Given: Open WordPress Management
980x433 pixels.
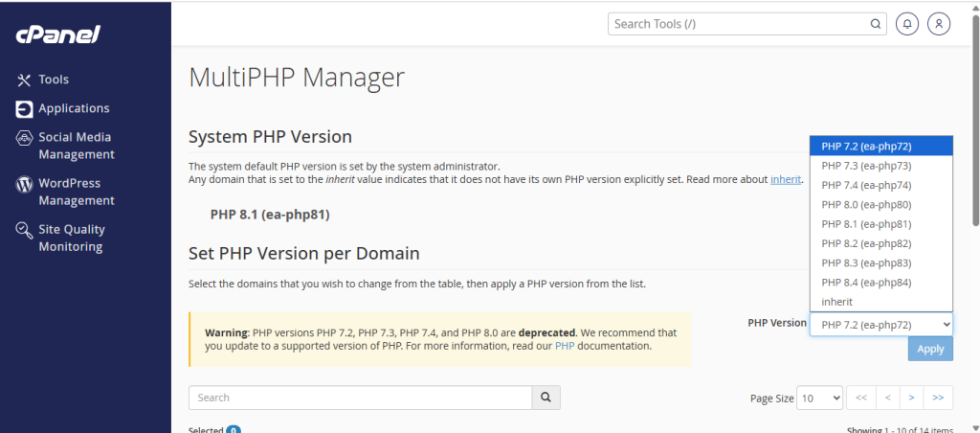Looking at the screenshot, I should tap(76, 192).
